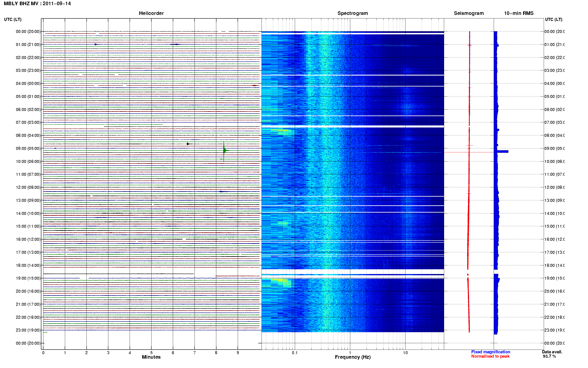Click the large green seismic spike after 09:00

[224, 151]
